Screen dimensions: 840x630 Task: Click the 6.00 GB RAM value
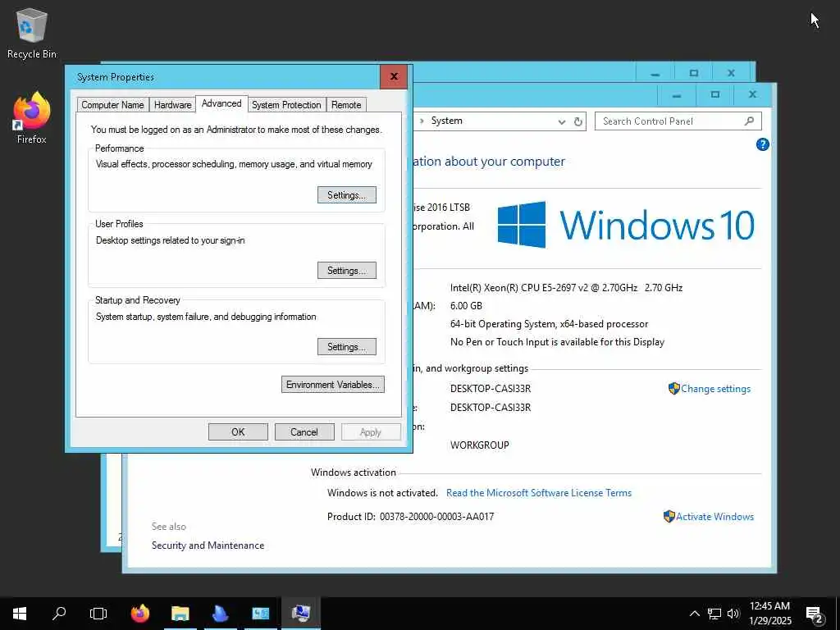point(466,306)
